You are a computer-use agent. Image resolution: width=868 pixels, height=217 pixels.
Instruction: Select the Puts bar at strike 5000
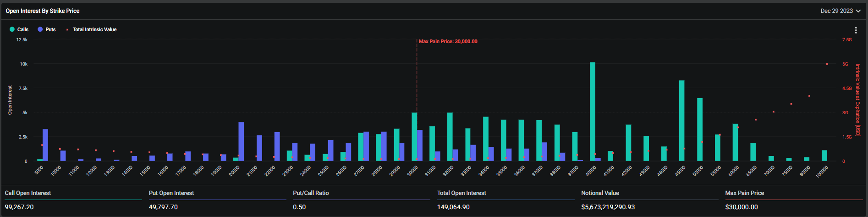click(45, 145)
